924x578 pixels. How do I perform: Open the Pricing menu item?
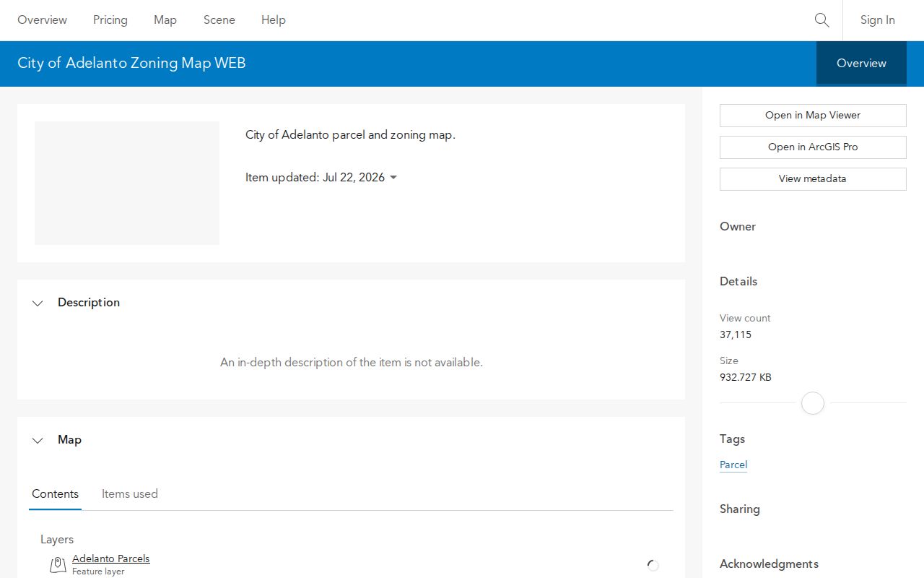click(110, 20)
